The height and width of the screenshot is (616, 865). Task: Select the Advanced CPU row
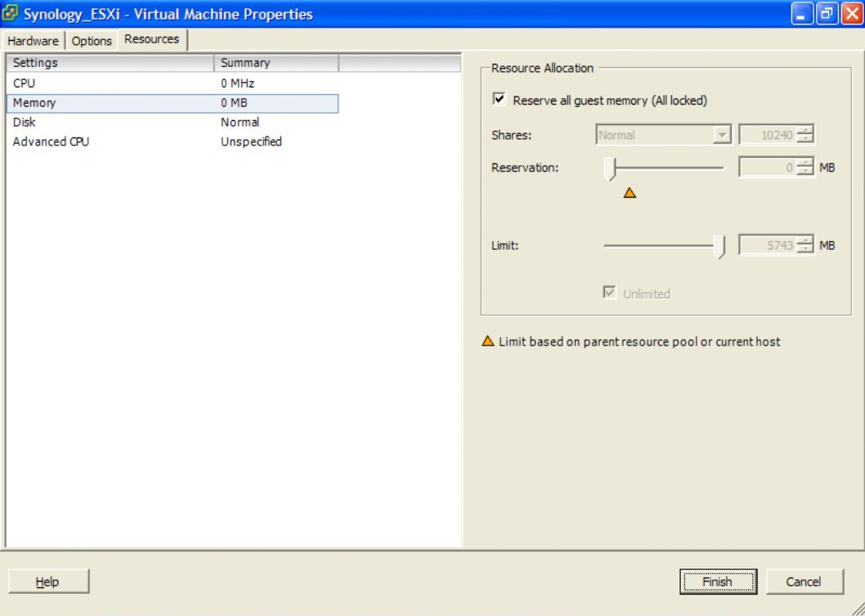tap(173, 141)
